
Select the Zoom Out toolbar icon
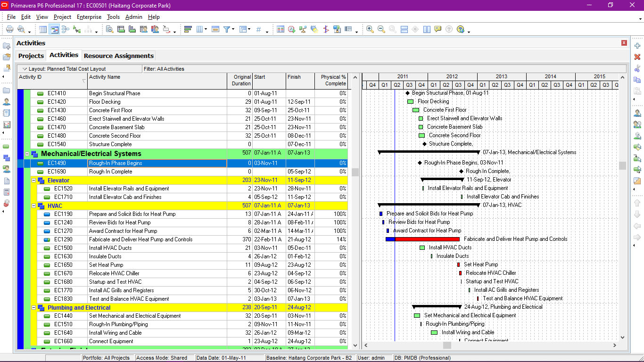[380, 29]
